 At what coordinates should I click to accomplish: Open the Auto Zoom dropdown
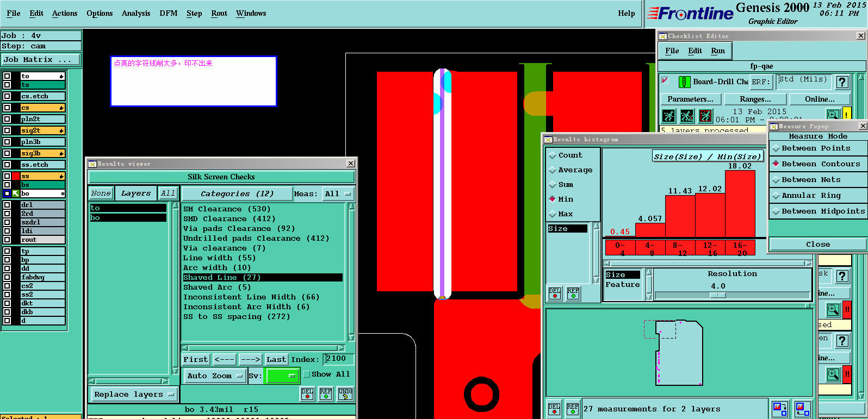[215, 376]
